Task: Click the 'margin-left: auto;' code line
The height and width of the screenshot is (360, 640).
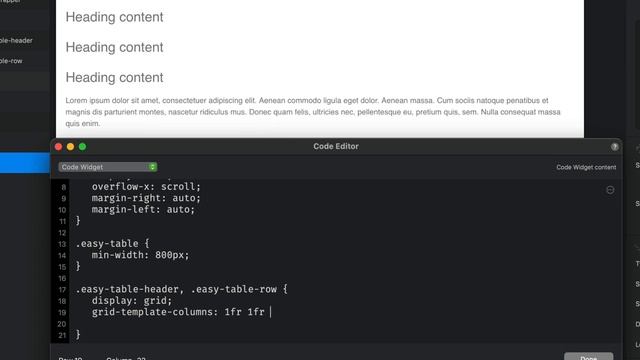Action: click(x=143, y=209)
